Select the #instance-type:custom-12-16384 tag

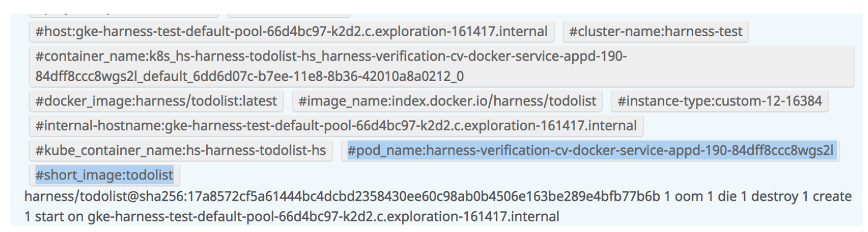pyautogui.click(x=719, y=101)
